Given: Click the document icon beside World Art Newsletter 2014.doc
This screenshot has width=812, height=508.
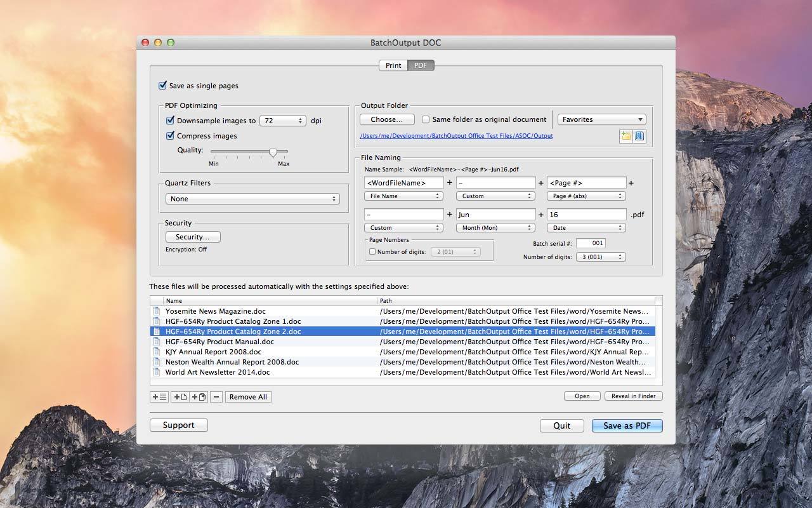Looking at the screenshot, I should [158, 371].
